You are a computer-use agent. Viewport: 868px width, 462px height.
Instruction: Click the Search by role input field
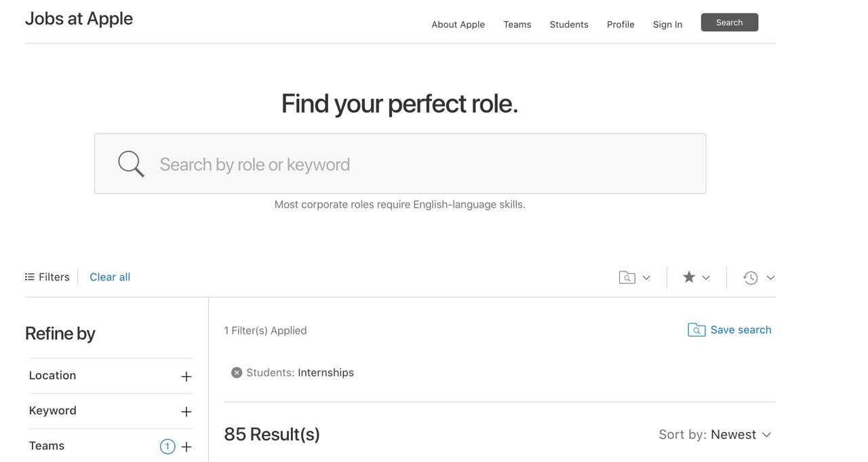tap(400, 163)
